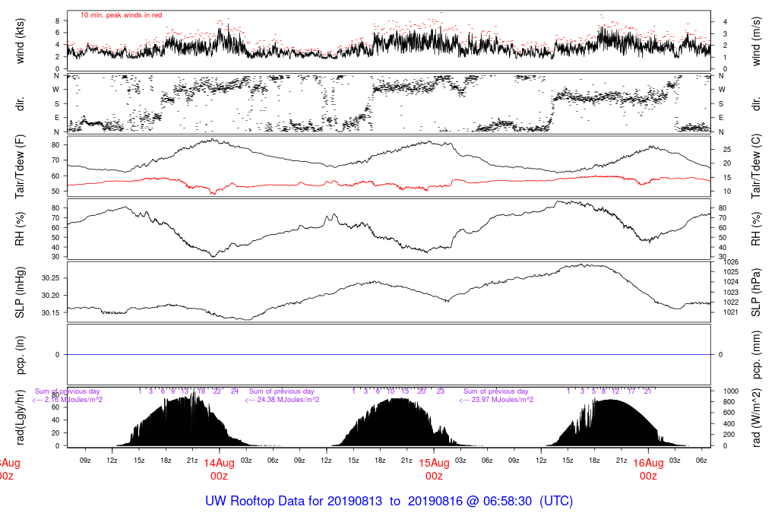This screenshot has height=532, width=778.
Task: Click the solar radiation hump before 16Aug
Action: 615,423
